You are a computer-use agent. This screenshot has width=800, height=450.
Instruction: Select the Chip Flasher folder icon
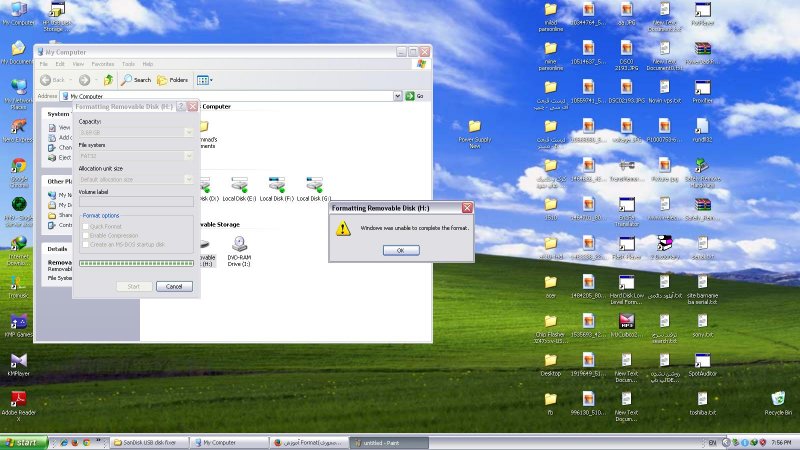pos(550,329)
